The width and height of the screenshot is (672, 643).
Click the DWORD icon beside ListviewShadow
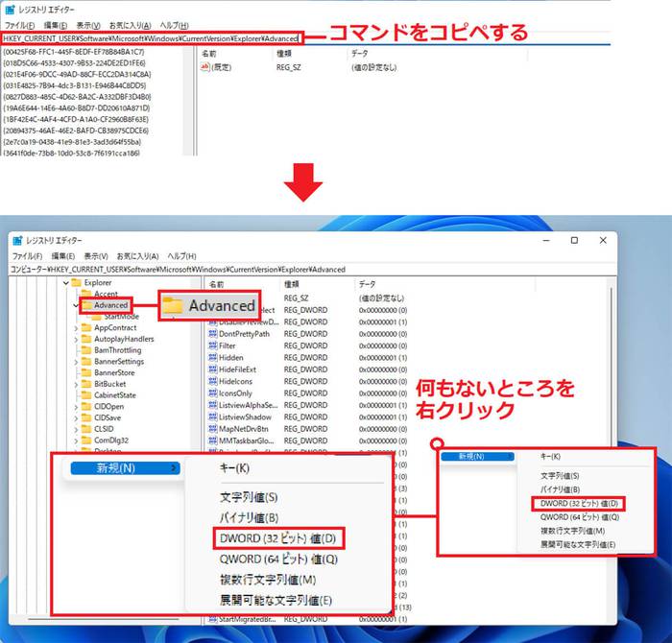(x=212, y=417)
